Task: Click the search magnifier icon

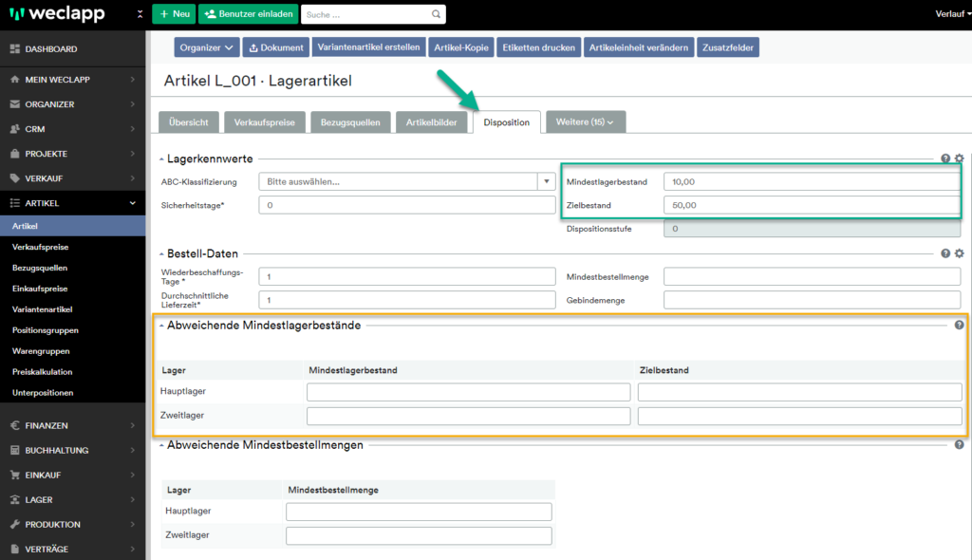Action: click(436, 14)
